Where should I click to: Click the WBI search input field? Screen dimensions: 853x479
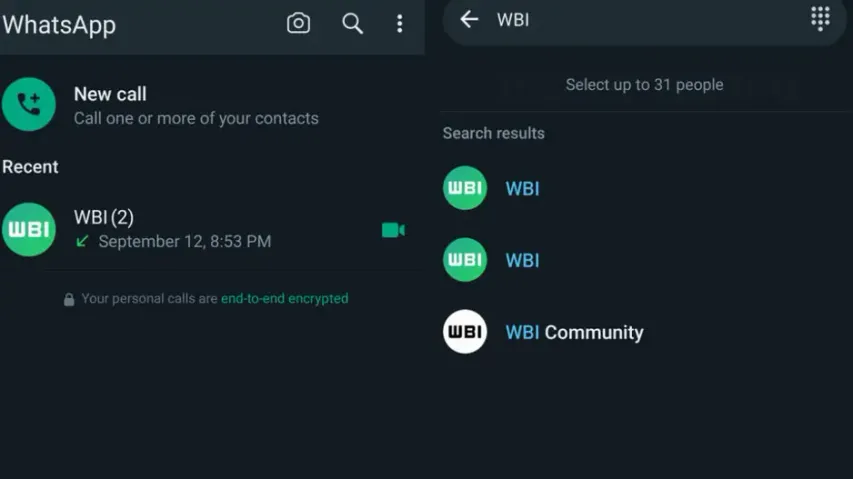click(640, 20)
